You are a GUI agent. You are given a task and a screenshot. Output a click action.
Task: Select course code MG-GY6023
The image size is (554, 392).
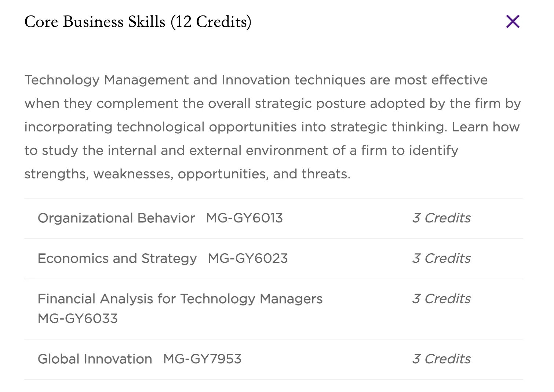tap(248, 258)
